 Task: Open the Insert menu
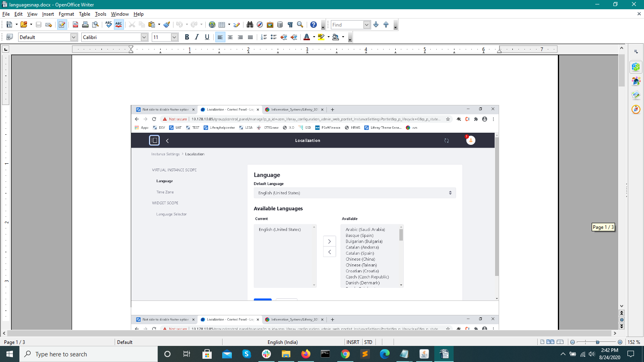(x=48, y=14)
